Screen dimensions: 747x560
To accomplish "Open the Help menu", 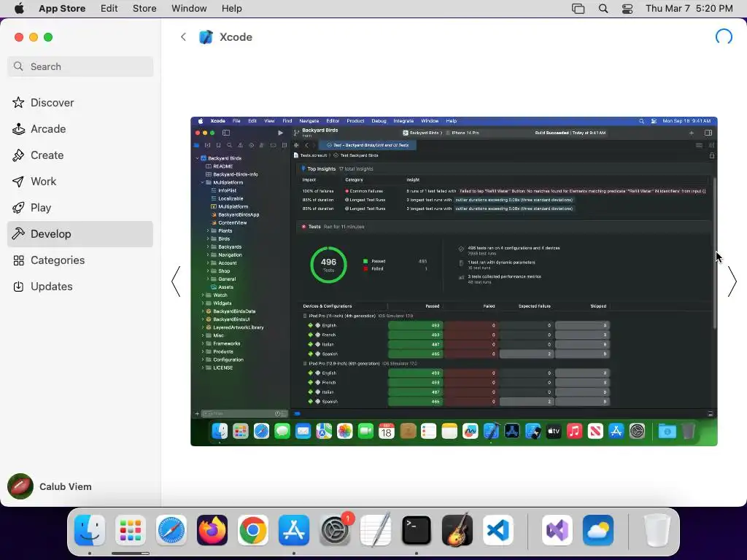I will [231, 9].
